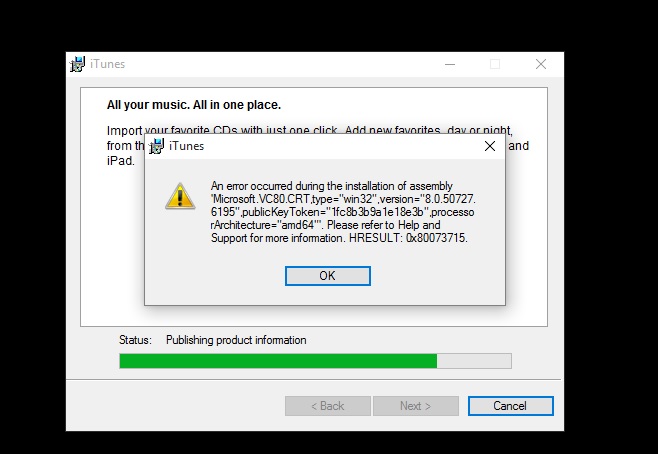Click the yellow warning triangle icon
The image size is (658, 454).
coord(180,196)
